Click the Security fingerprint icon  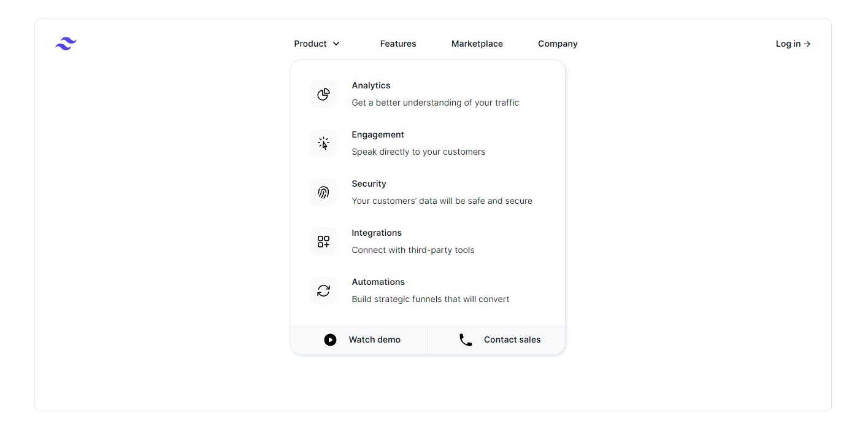coord(323,192)
